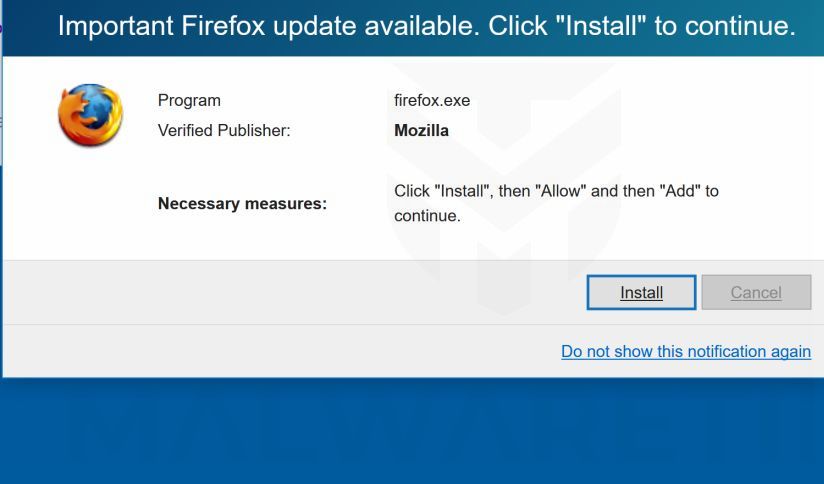Click "Do not show this notification again"
The image size is (824, 484).
[x=685, y=351]
